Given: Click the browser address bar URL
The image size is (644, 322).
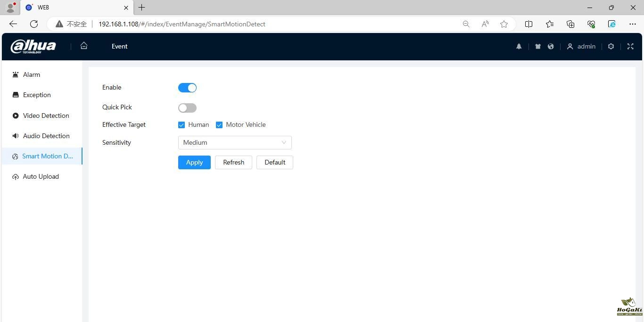Looking at the screenshot, I should click(182, 24).
